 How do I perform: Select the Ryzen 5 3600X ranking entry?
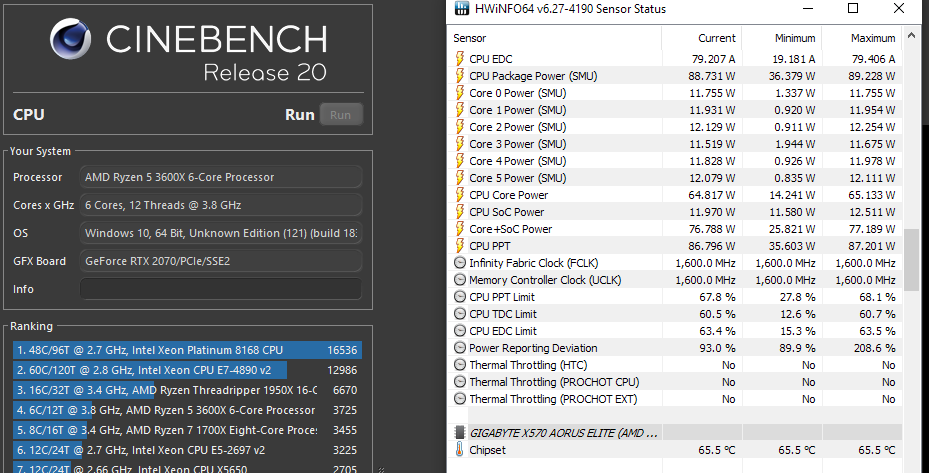[187, 410]
